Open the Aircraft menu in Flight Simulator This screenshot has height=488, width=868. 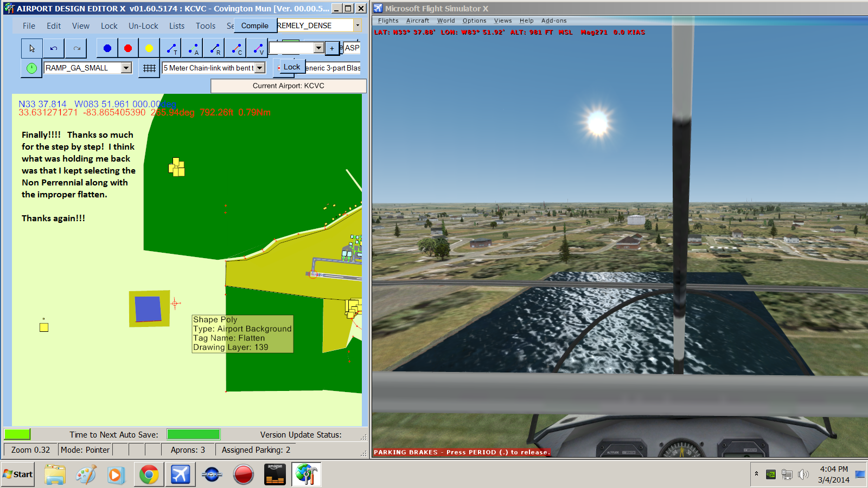pyautogui.click(x=418, y=21)
